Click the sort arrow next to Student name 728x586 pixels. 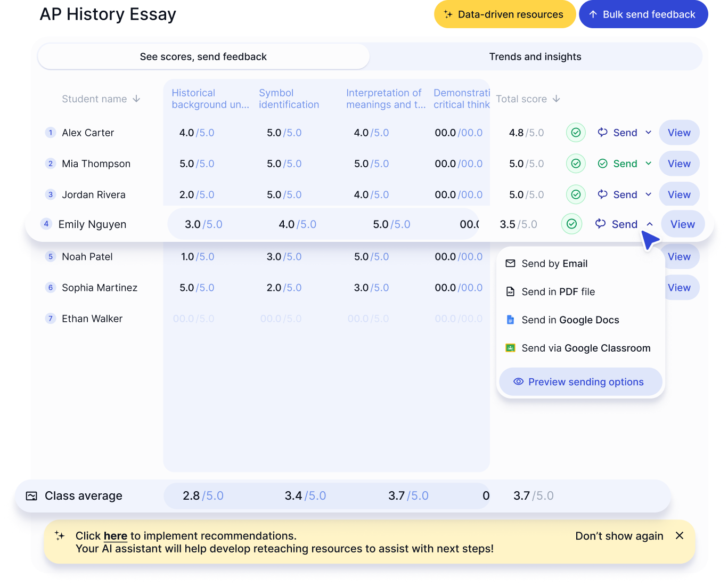(137, 99)
